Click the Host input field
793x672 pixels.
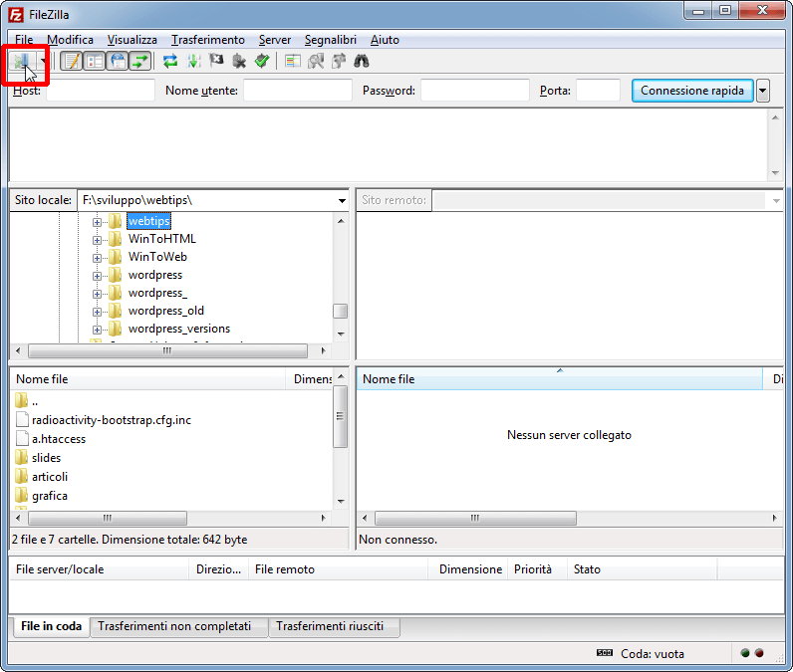(100, 91)
